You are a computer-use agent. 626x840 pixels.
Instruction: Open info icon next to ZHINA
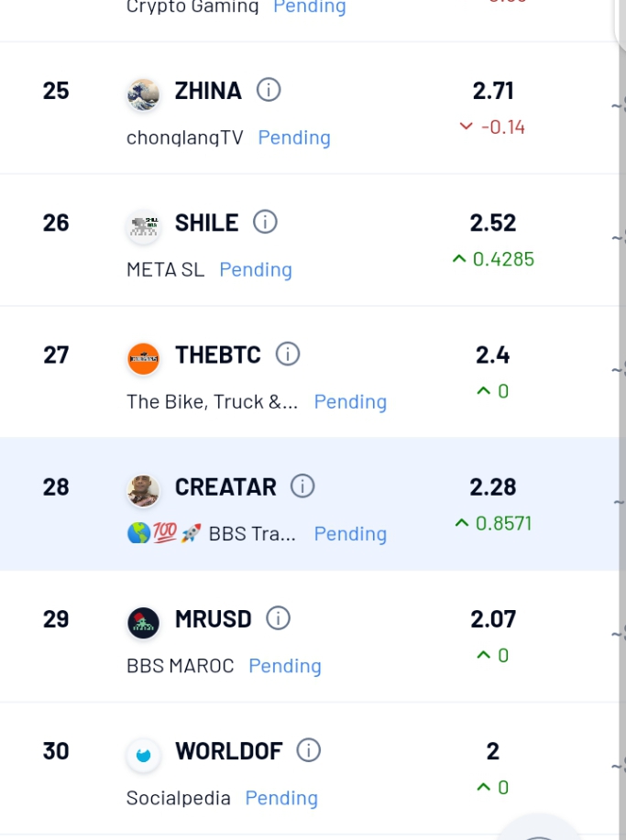(x=269, y=90)
